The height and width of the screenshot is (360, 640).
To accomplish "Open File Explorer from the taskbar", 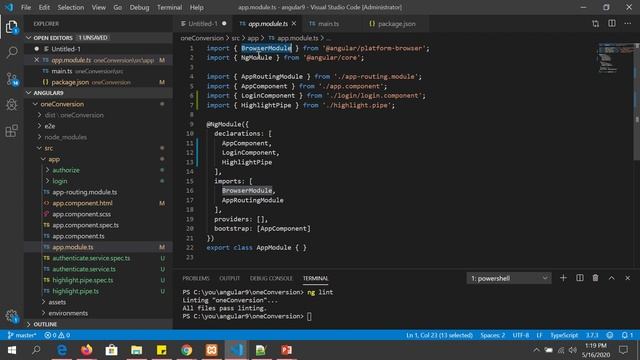I will click(x=136, y=350).
